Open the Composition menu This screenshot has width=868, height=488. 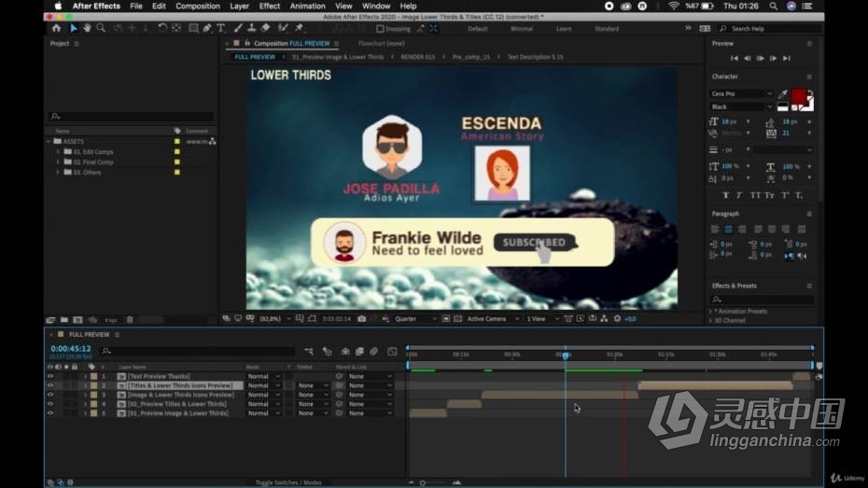pos(198,7)
